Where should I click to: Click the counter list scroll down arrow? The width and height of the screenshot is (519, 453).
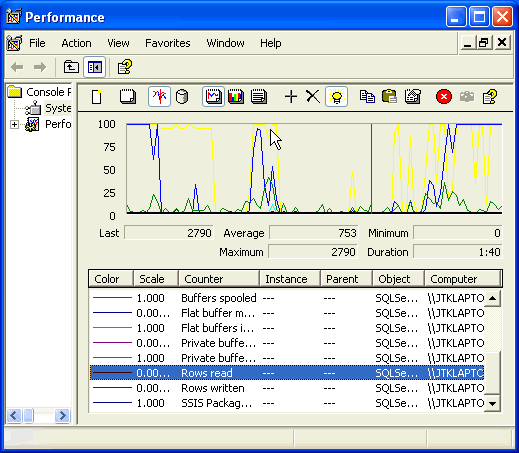[x=492, y=404]
